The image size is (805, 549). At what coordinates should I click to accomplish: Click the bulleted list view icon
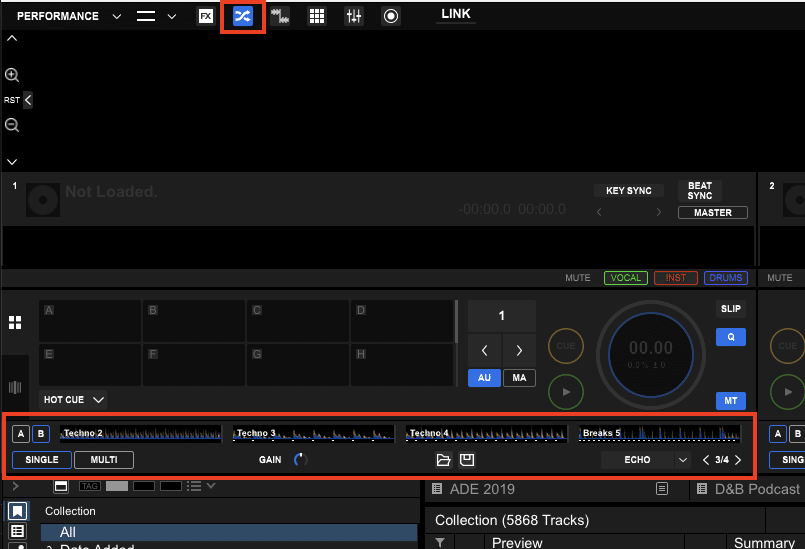tap(194, 486)
